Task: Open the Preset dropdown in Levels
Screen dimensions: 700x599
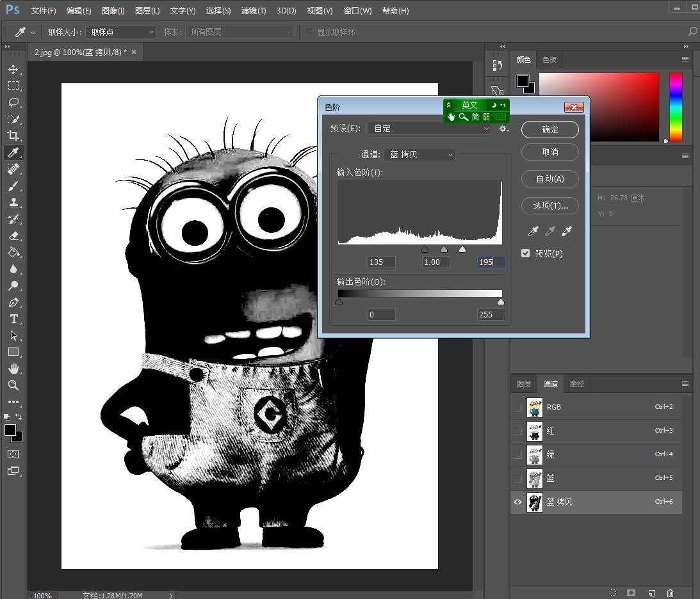Action: pos(430,129)
